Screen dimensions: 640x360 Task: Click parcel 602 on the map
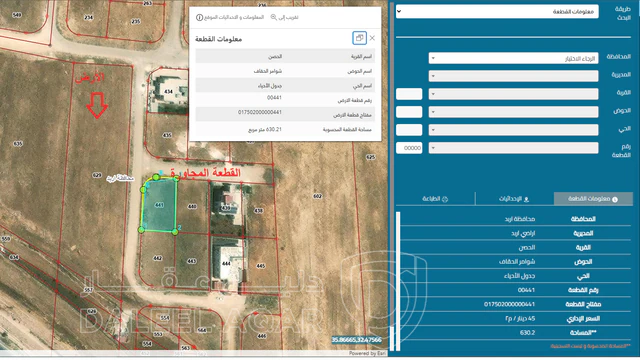pos(318,196)
